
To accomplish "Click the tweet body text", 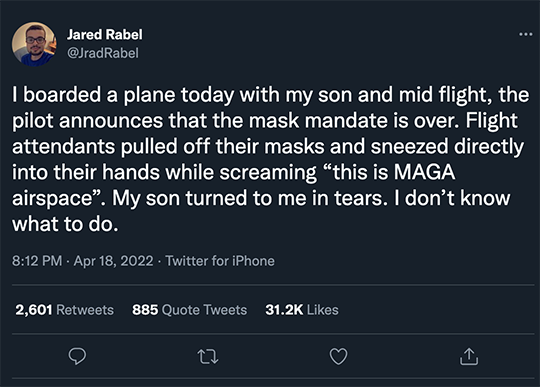I will point(270,159).
